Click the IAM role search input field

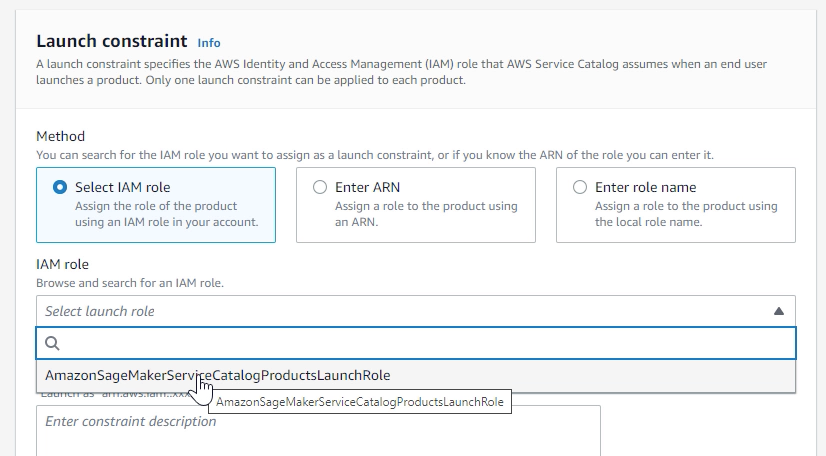pos(416,343)
